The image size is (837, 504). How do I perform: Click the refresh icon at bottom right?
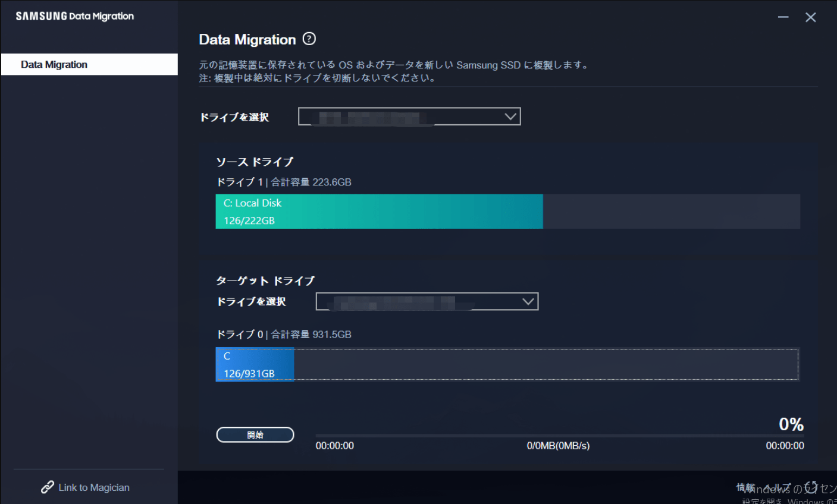coord(811,487)
